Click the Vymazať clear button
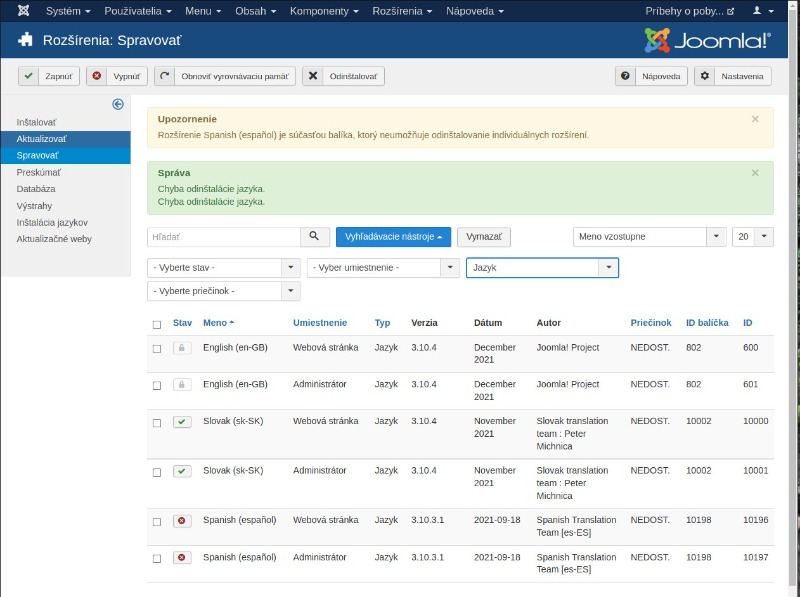The image size is (800, 597). click(484, 237)
